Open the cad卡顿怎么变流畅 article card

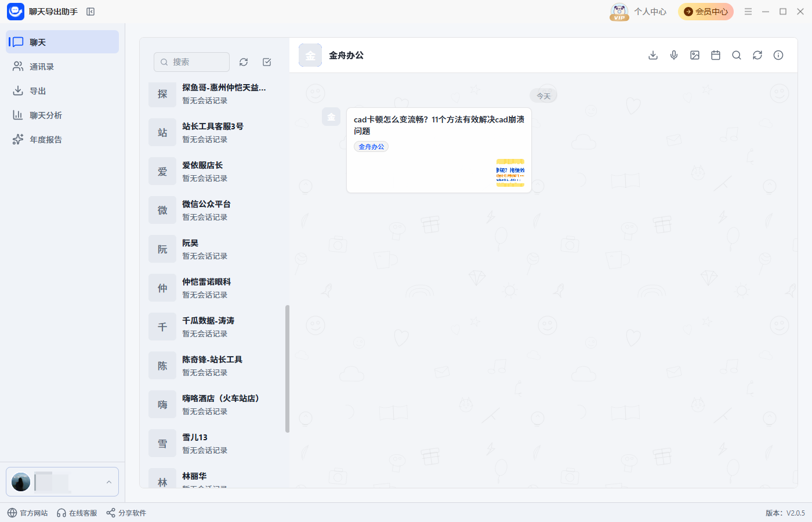click(439, 150)
